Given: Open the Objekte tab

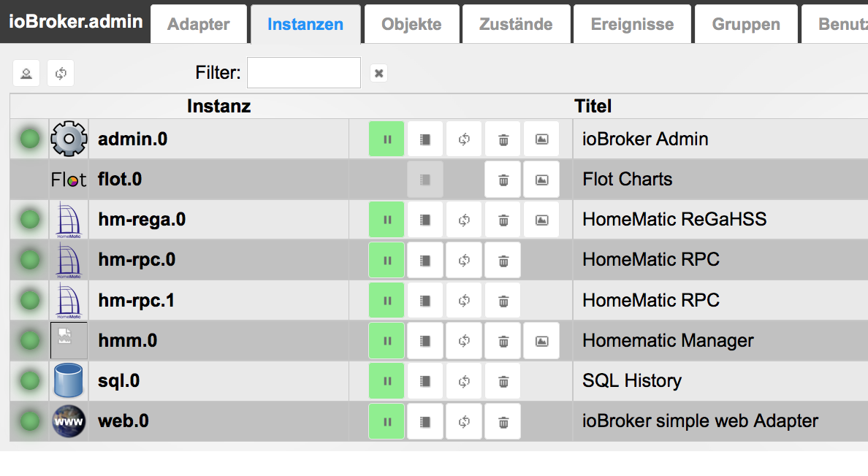Looking at the screenshot, I should click(411, 24).
